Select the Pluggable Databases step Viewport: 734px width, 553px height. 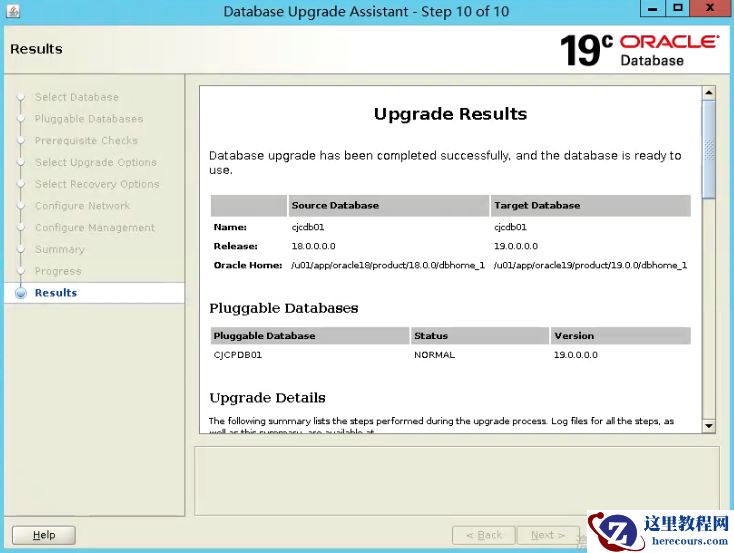coord(89,119)
